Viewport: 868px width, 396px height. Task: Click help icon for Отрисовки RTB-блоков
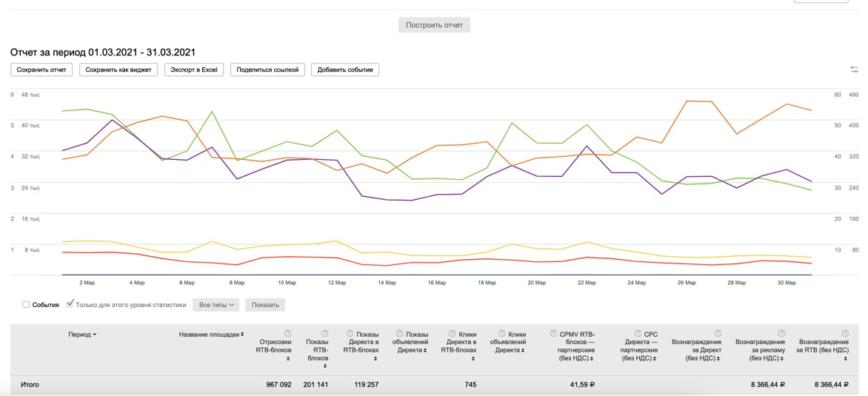tap(287, 333)
